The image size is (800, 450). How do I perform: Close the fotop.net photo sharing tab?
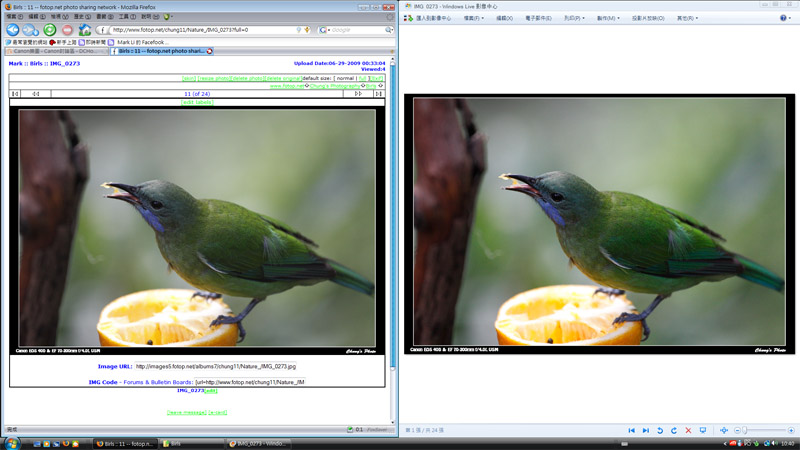click(209, 51)
